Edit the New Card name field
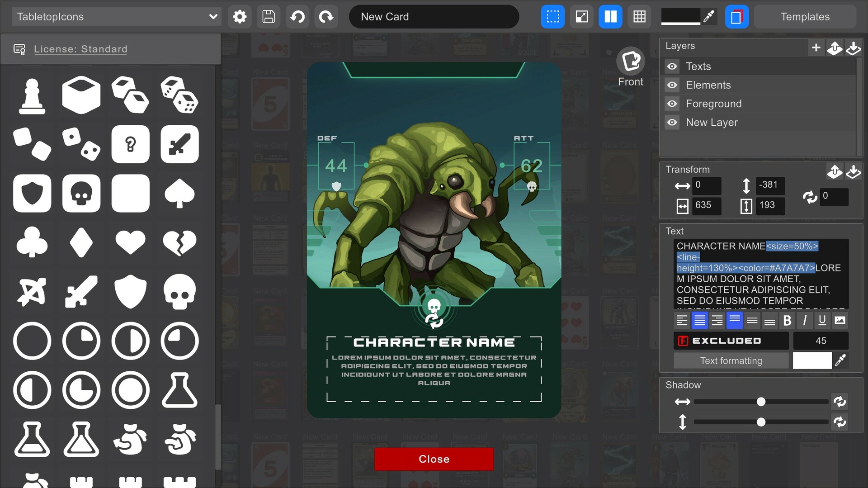The width and height of the screenshot is (868, 488). pyautogui.click(x=434, y=17)
